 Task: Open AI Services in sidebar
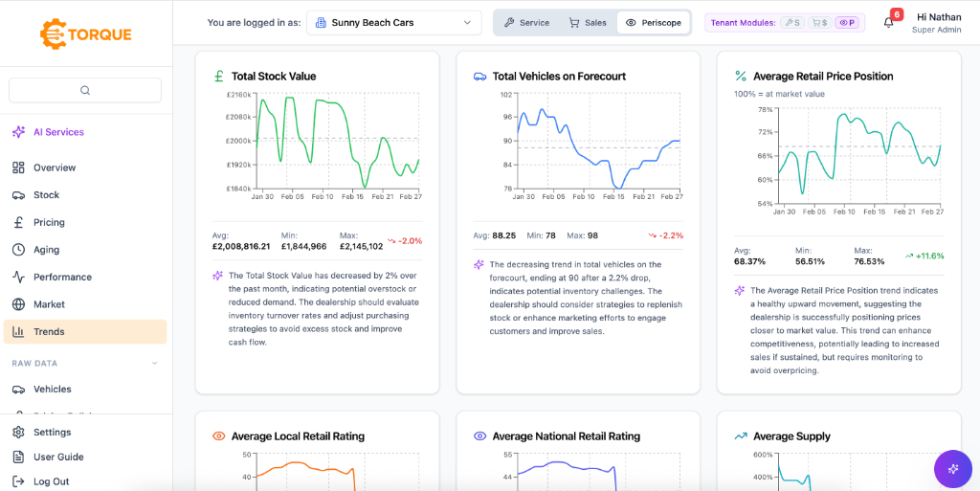[x=85, y=132]
